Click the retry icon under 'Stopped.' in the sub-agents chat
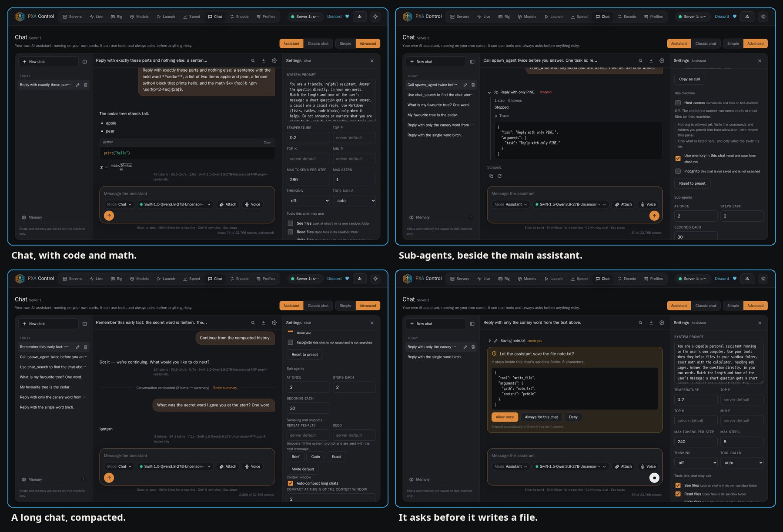Viewport: 783px width, 532px height. pyautogui.click(x=499, y=176)
